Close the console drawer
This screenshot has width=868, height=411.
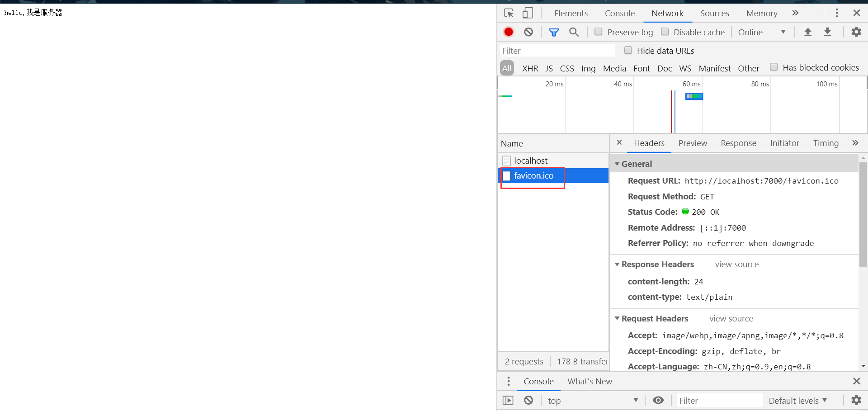coord(857,381)
